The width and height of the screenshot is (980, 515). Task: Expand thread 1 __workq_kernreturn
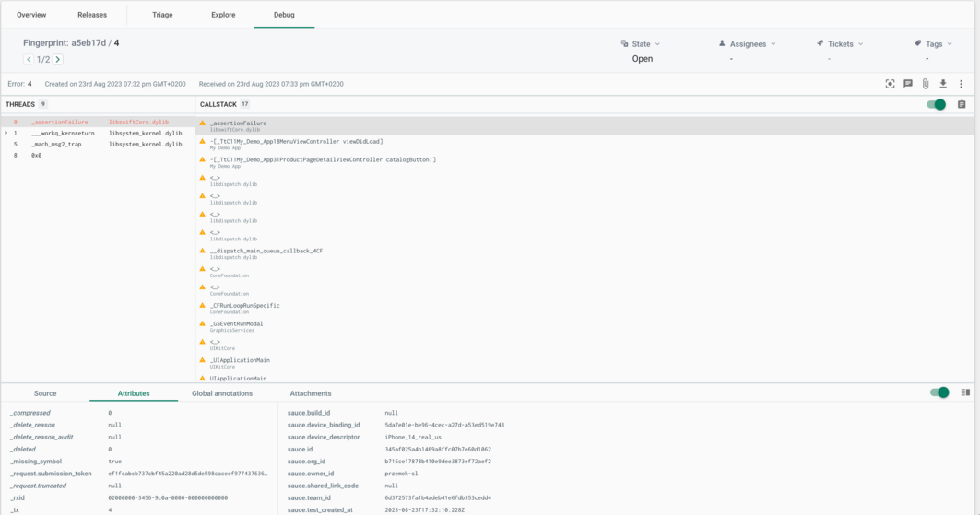6,134
